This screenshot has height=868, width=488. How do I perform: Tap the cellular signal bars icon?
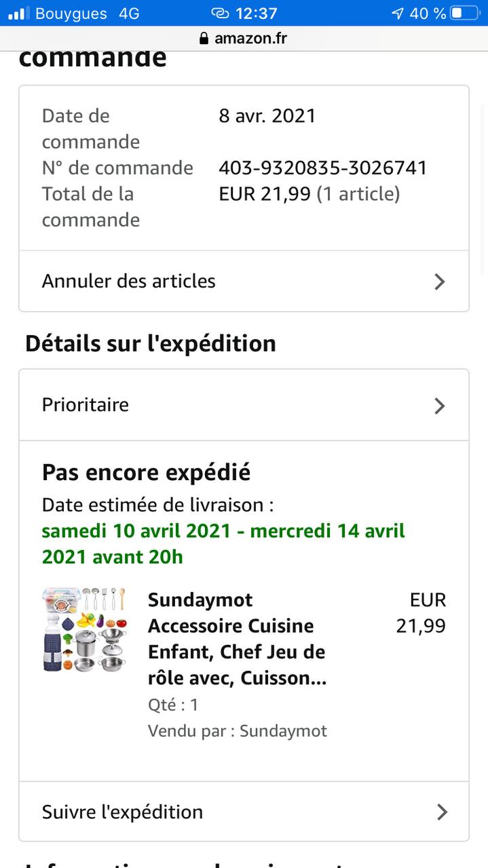[18, 13]
